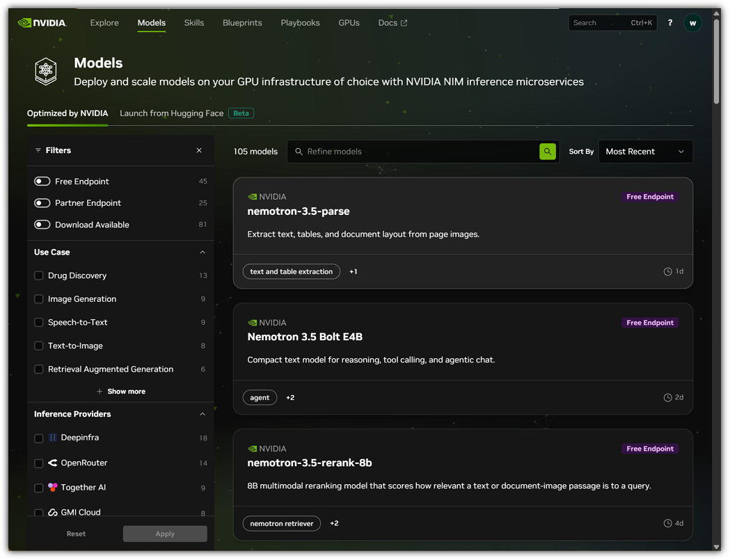The image size is (730, 560).
Task: Open the user avatar W menu
Action: coord(692,23)
